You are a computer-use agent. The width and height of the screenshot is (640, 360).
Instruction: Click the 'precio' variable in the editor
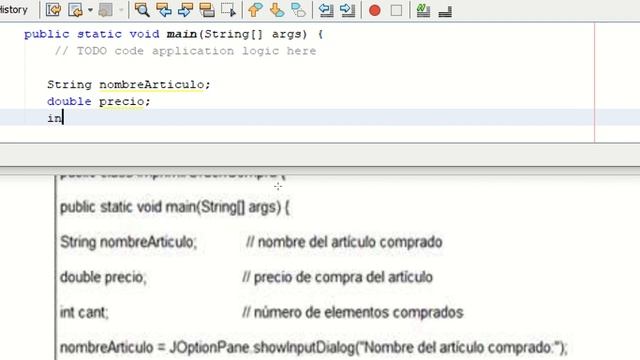tap(122, 101)
